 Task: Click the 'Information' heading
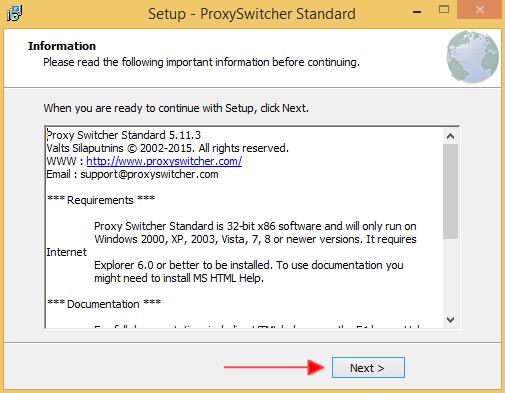[62, 46]
